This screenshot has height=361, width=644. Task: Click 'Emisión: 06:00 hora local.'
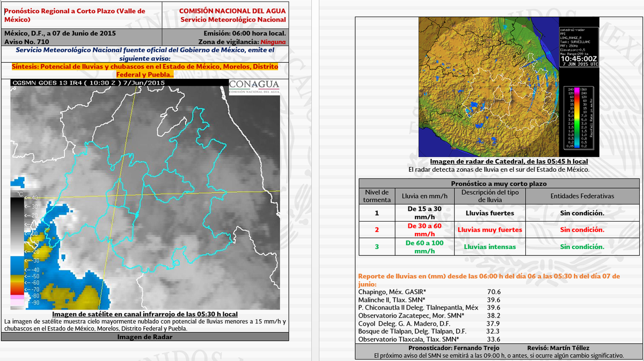pos(245,33)
